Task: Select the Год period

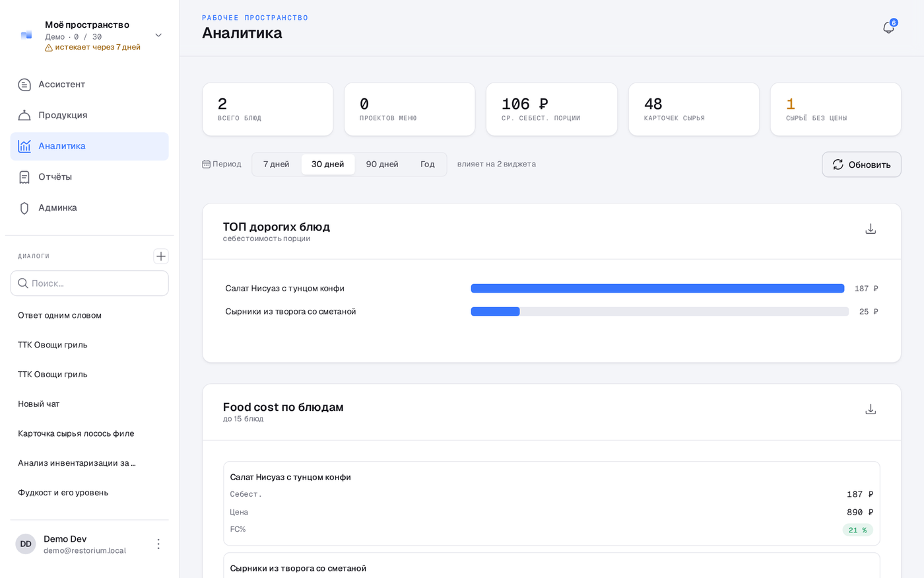Action: [428, 164]
